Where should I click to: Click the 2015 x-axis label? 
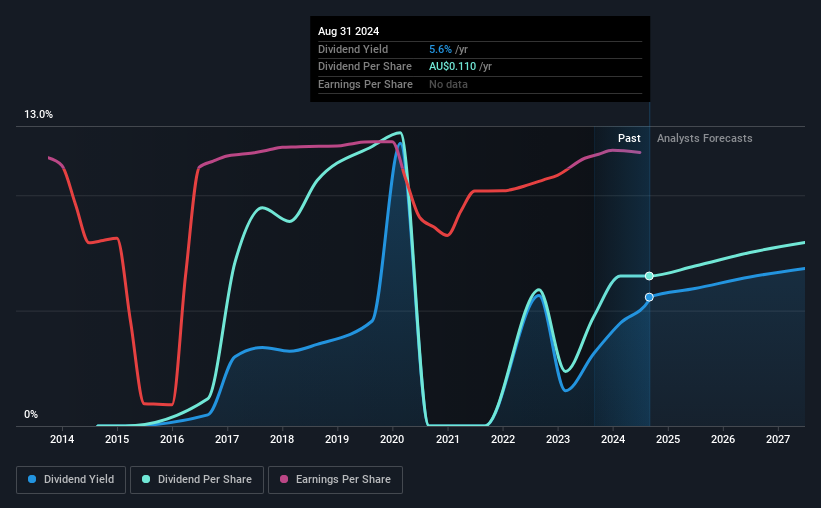click(x=117, y=439)
